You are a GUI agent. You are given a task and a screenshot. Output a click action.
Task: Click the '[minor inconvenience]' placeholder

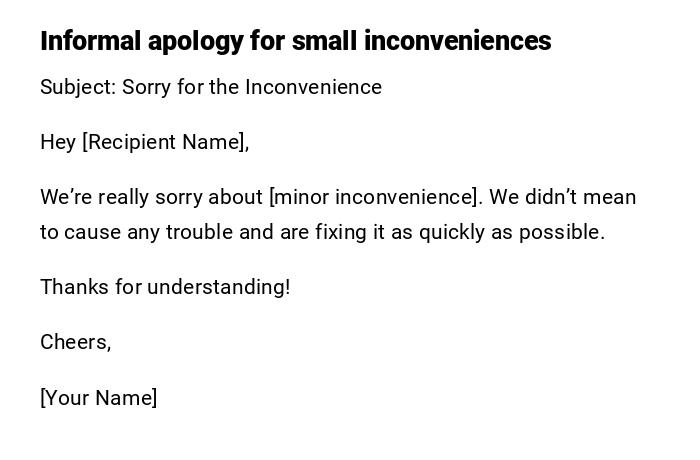374,197
